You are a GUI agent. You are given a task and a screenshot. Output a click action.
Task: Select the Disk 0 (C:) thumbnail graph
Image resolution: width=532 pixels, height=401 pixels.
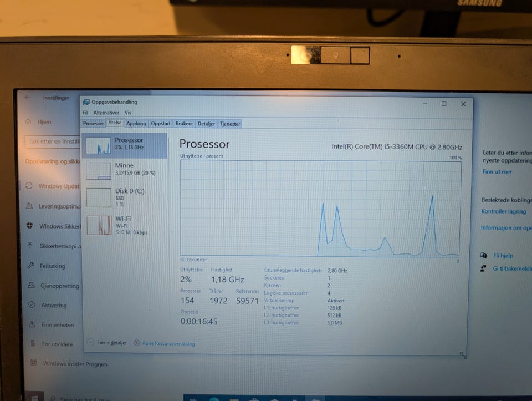[99, 197]
